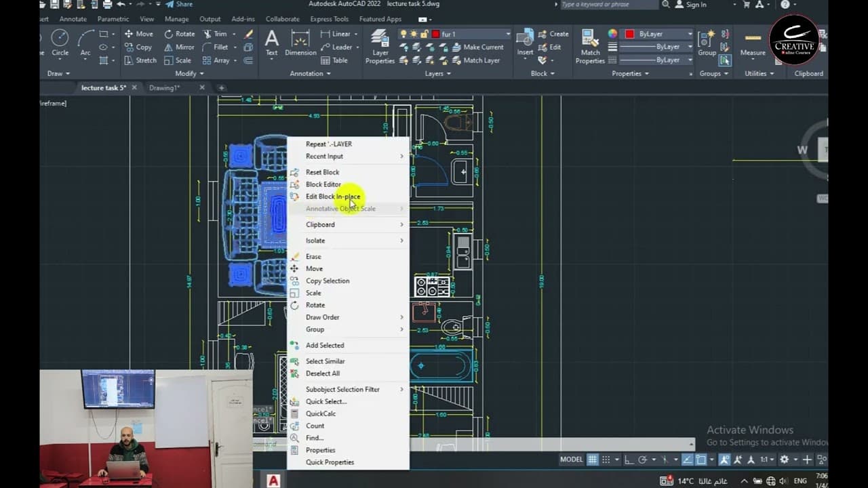Click the Group tool

click(x=707, y=43)
